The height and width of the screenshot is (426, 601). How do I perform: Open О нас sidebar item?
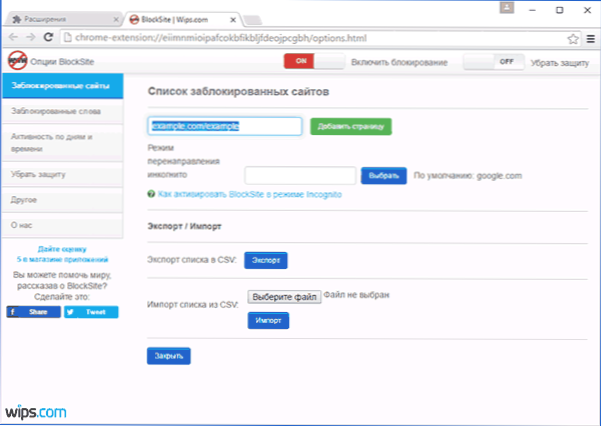tap(62, 225)
